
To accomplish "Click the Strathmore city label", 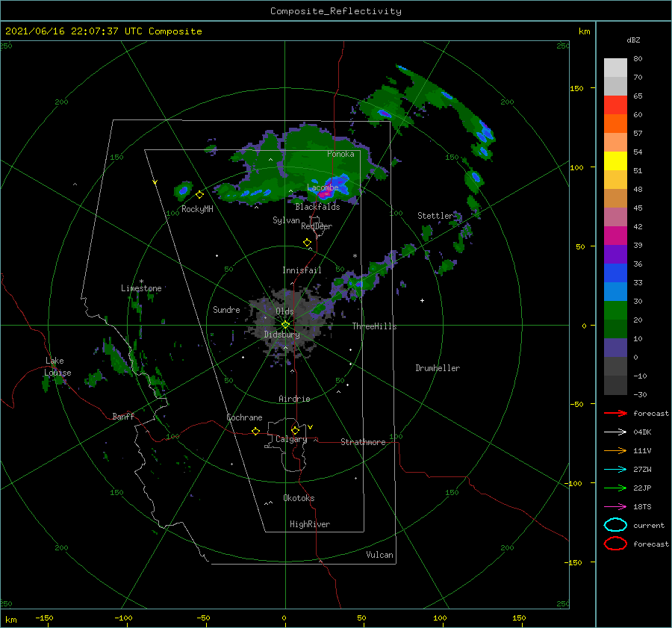I will pyautogui.click(x=363, y=442).
